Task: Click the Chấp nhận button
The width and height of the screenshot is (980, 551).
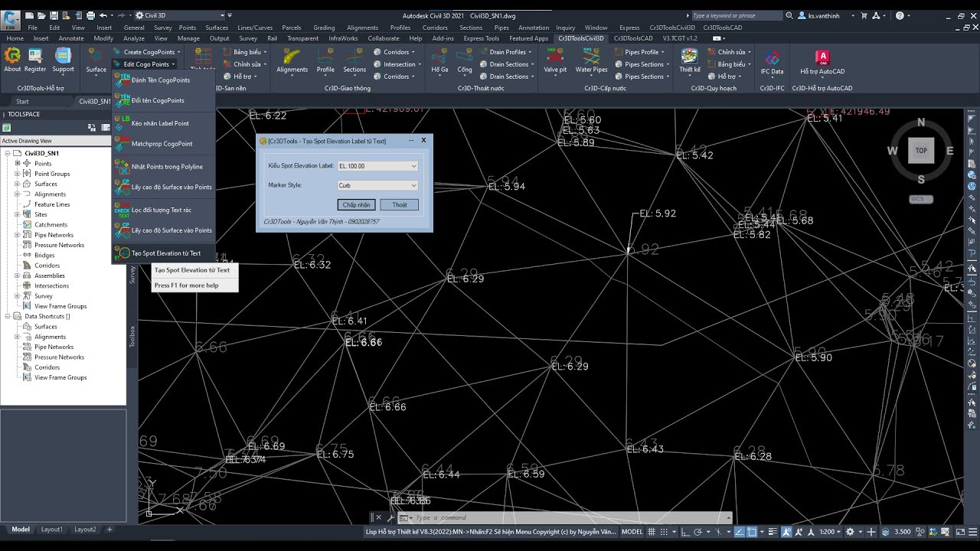Action: (356, 205)
